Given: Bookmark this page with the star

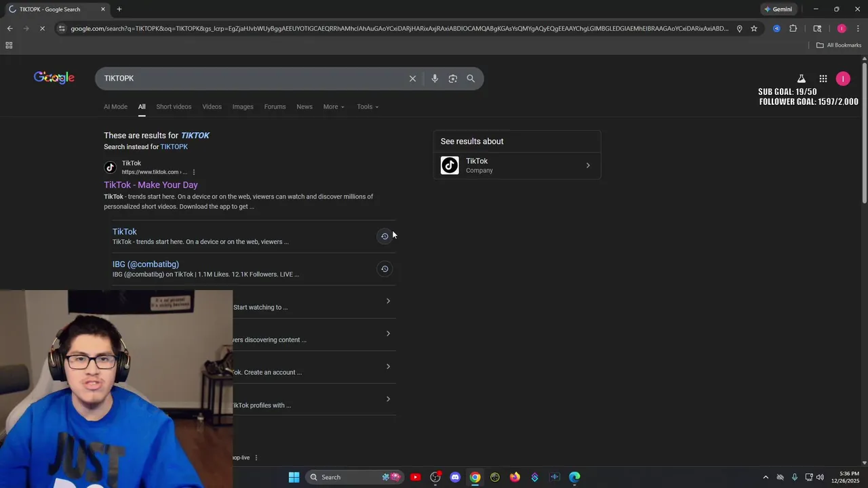Looking at the screenshot, I should click(754, 28).
